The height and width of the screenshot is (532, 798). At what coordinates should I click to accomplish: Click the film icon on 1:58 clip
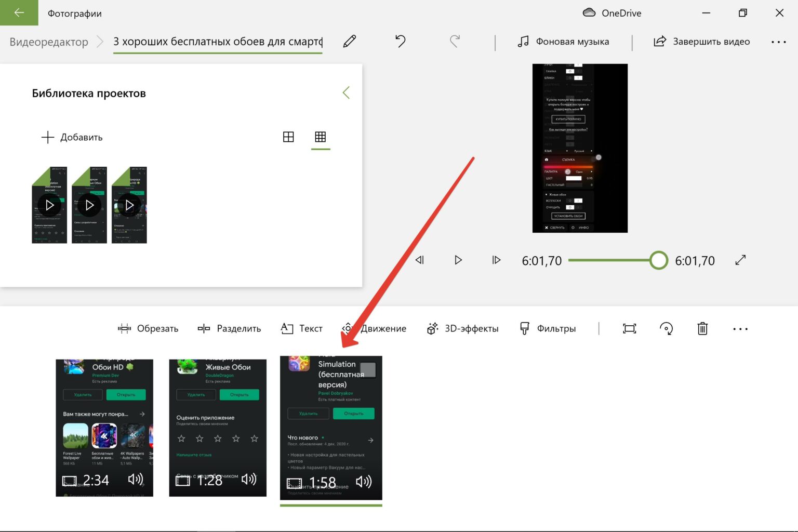point(294,484)
